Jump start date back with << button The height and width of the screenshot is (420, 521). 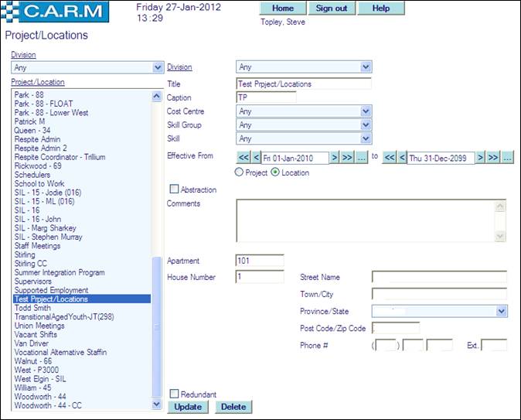(235, 158)
